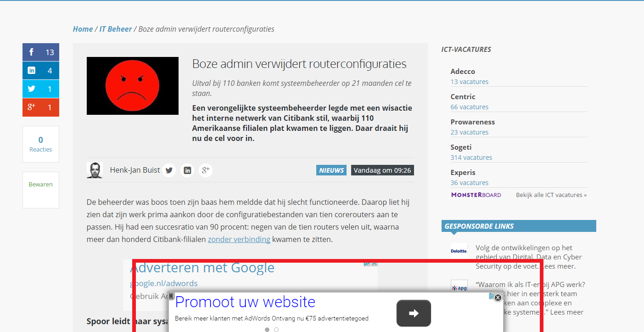Image resolution: width=644 pixels, height=332 pixels.
Task: Open Sogeti employer entry
Action: [x=461, y=147]
